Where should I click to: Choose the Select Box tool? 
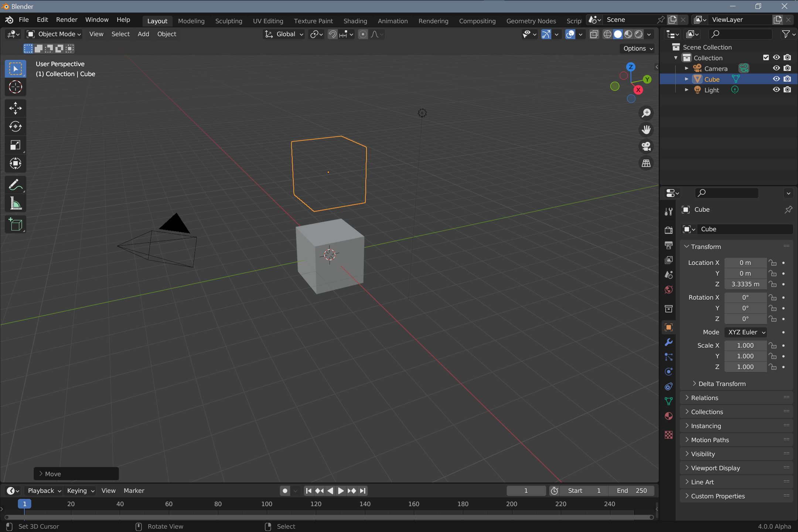tap(15, 69)
